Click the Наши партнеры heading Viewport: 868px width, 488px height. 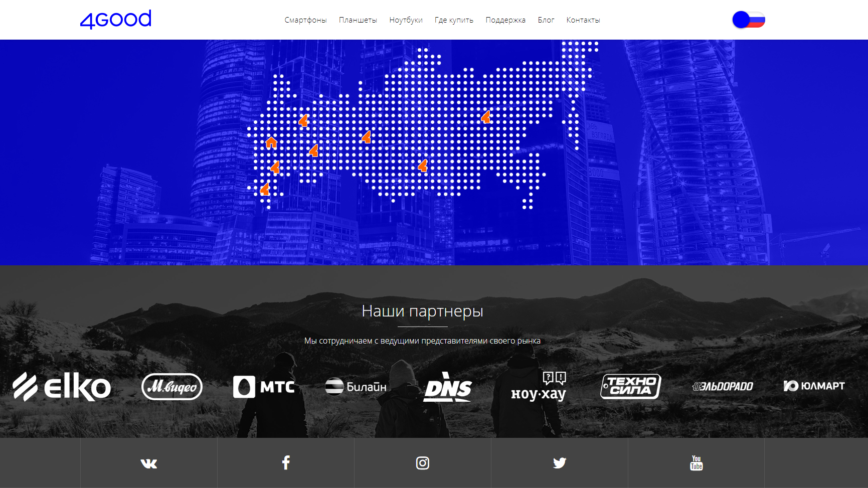423,311
